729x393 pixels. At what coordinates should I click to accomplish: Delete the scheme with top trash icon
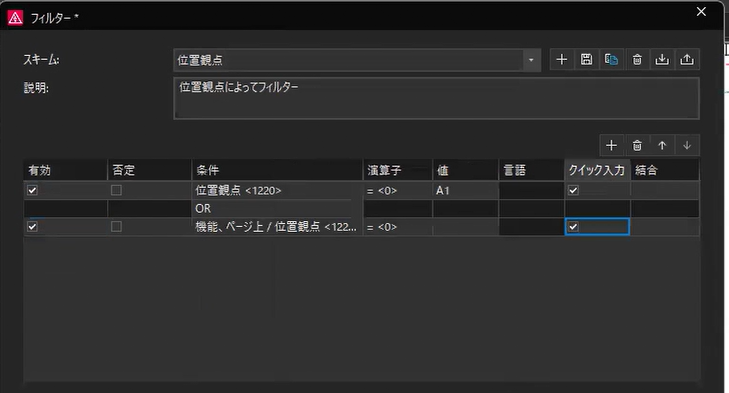pyautogui.click(x=637, y=60)
